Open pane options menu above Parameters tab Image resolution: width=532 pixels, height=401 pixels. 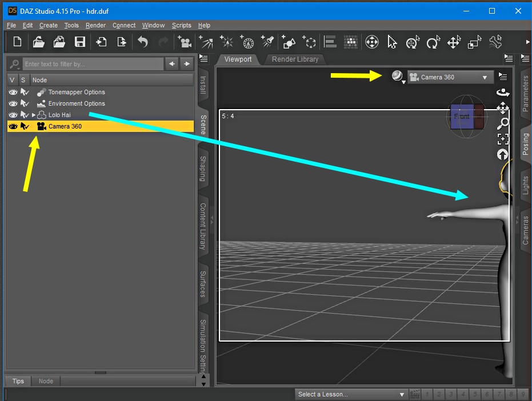pyautogui.click(x=525, y=58)
